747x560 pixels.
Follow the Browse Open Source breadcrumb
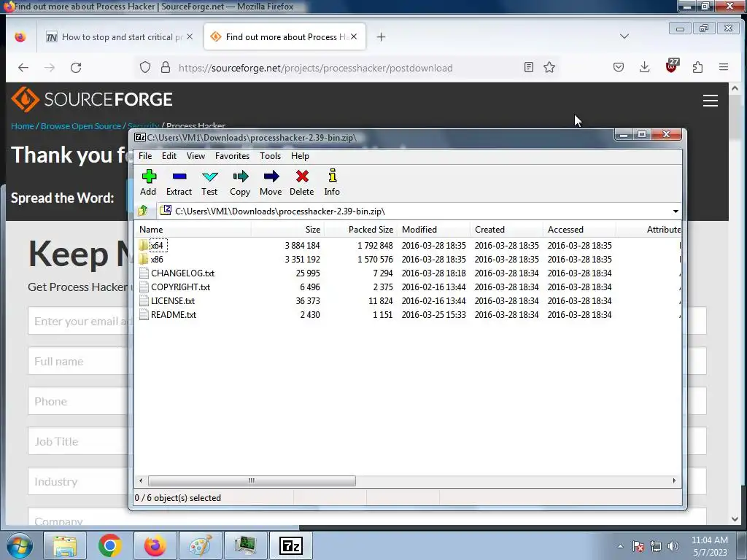tap(80, 125)
